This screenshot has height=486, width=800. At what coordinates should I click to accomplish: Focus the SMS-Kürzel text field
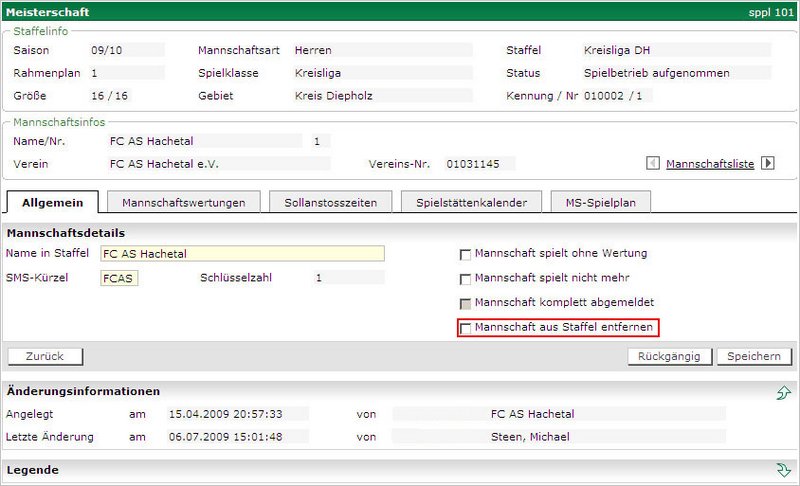(120, 278)
